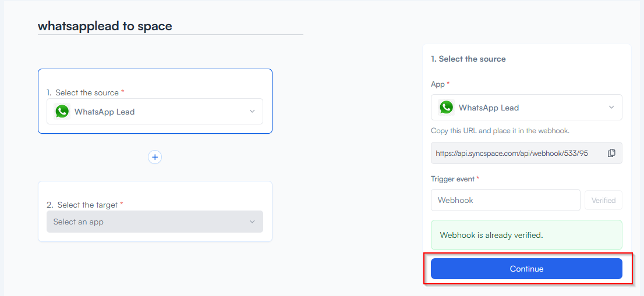Image resolution: width=644 pixels, height=296 pixels.
Task: Edit the 'whatsapplead to space' title
Action: (105, 26)
